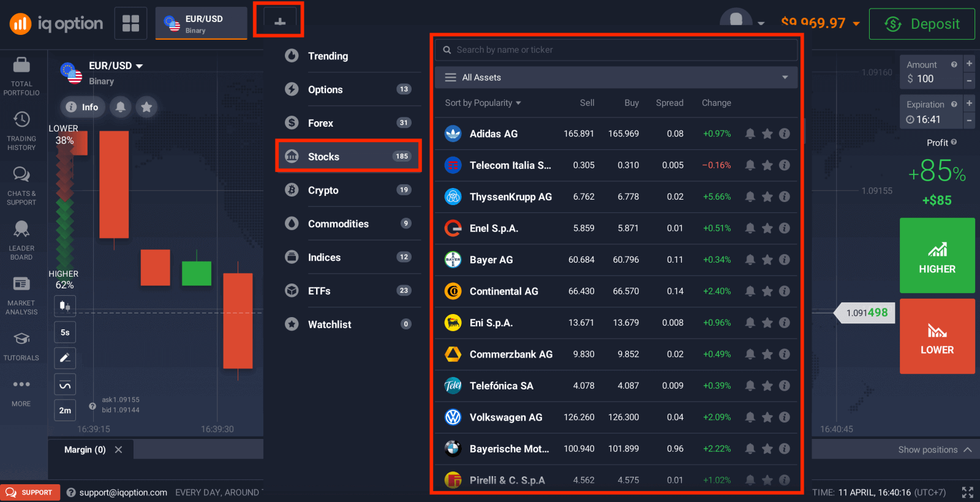
Task: View info for Telecom Italia row
Action: (x=784, y=165)
